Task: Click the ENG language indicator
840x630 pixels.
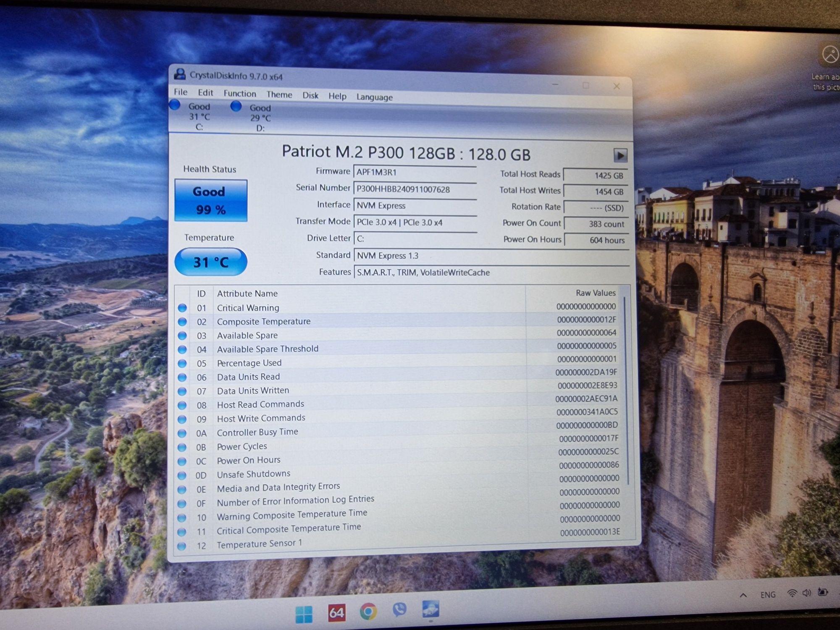Action: point(768,595)
